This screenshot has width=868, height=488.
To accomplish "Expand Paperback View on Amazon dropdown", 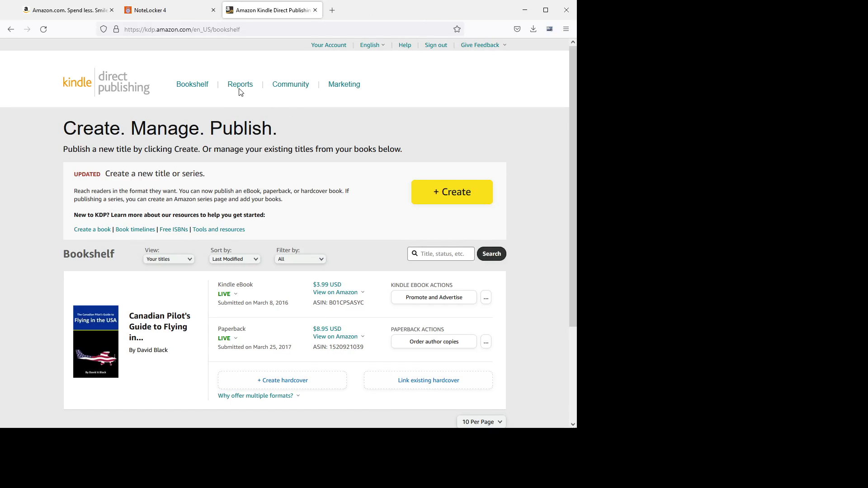I will tap(339, 337).
